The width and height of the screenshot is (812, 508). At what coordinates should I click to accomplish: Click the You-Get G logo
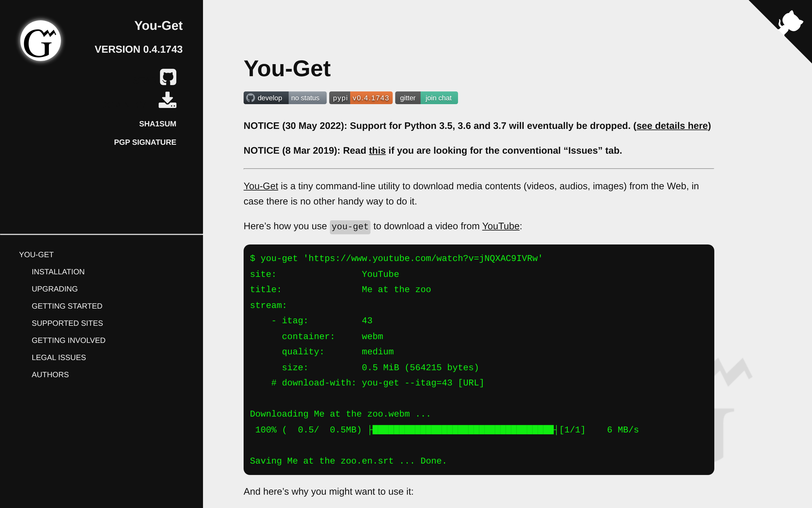41,41
